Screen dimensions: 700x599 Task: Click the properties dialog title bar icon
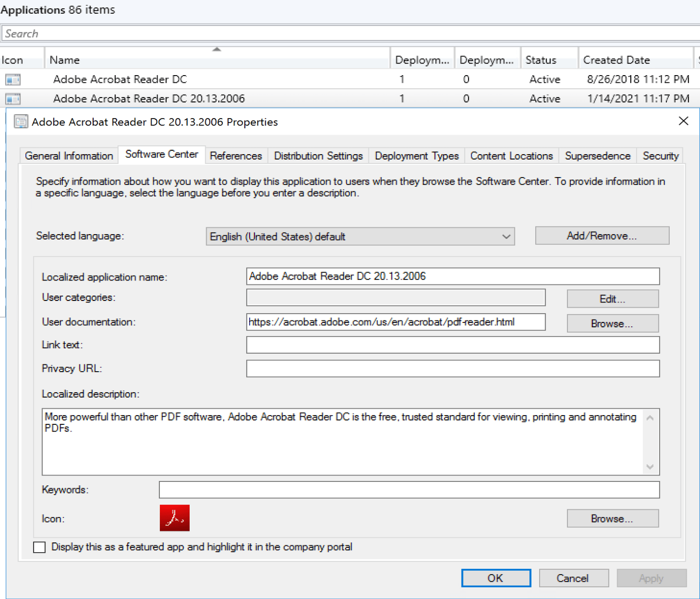(20, 121)
